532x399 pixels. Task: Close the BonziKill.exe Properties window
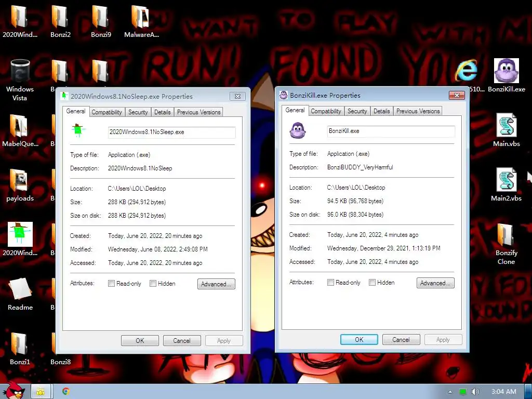(x=457, y=96)
